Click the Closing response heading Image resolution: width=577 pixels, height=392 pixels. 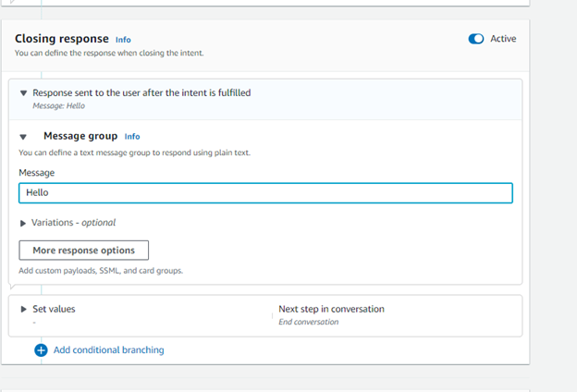pyautogui.click(x=62, y=39)
